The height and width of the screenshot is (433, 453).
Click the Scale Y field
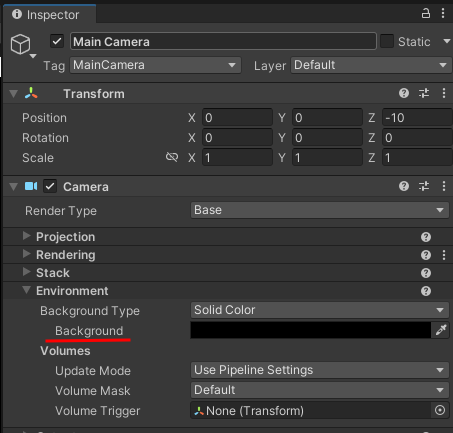[x=327, y=158]
